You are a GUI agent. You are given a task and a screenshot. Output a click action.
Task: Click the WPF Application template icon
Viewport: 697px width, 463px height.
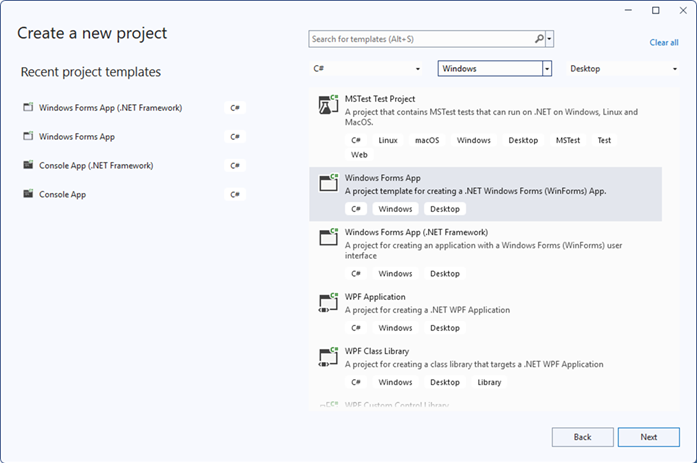click(328, 302)
